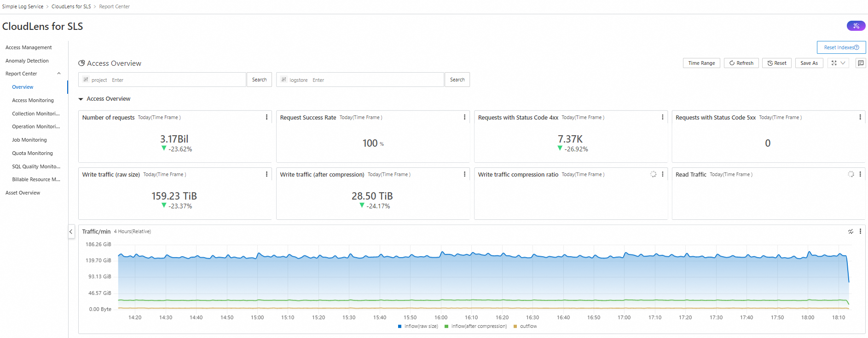The height and width of the screenshot is (338, 868).
Task: Open Request Success Rate card menu
Action: tap(464, 117)
